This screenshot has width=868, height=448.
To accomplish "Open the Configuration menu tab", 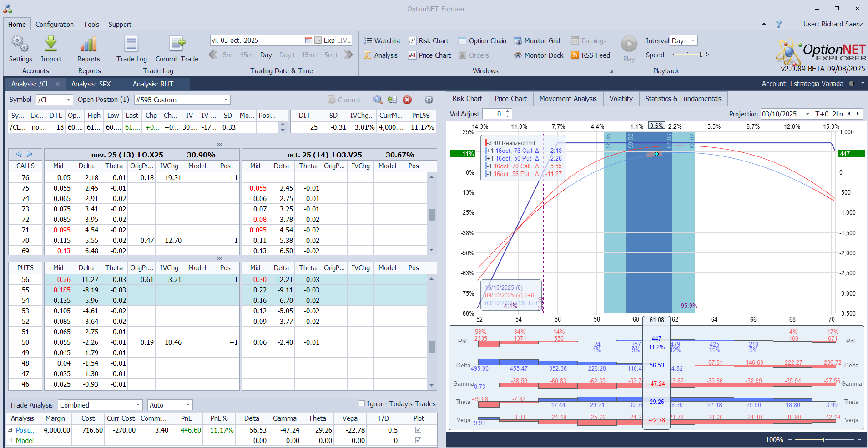I will tap(55, 25).
